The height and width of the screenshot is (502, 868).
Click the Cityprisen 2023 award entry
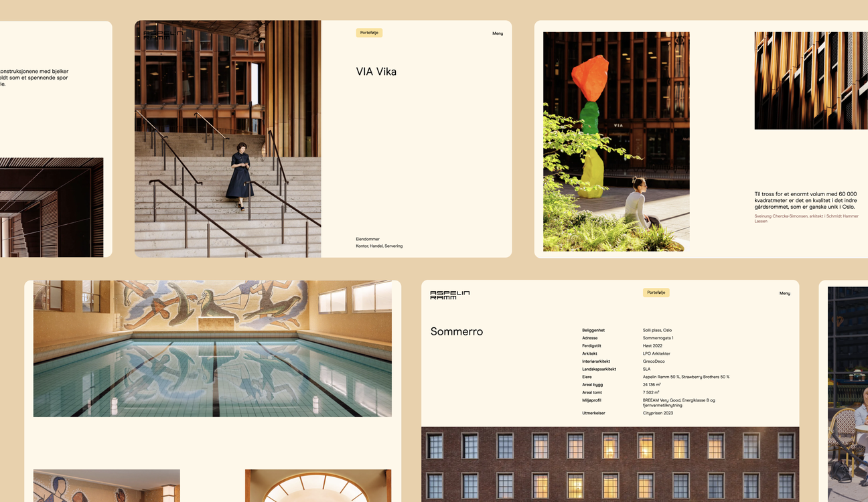tap(658, 413)
